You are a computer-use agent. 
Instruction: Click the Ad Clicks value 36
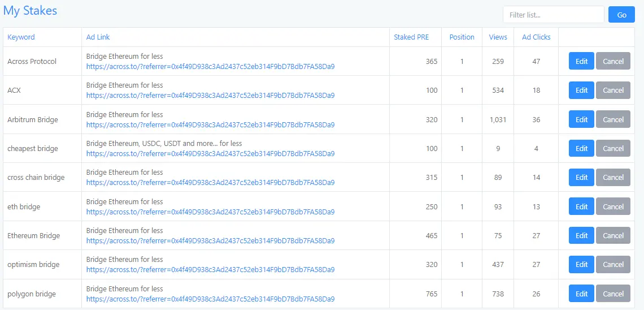[536, 119]
